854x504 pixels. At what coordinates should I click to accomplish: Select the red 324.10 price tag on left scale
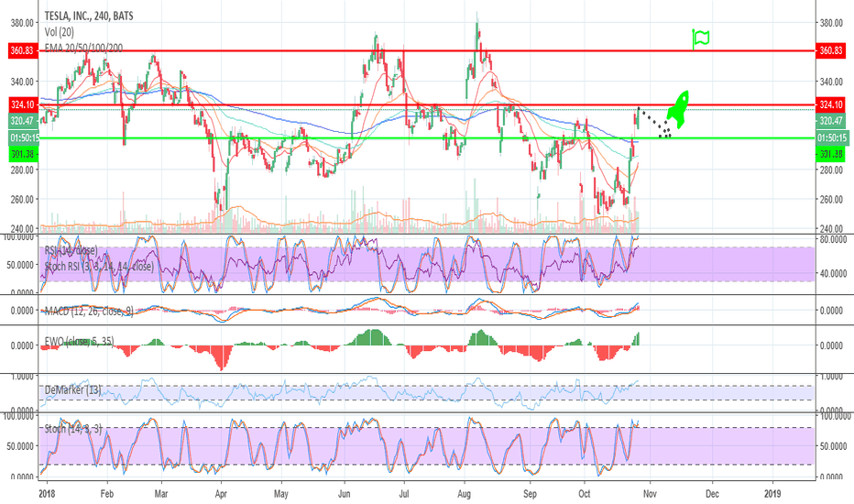23,104
